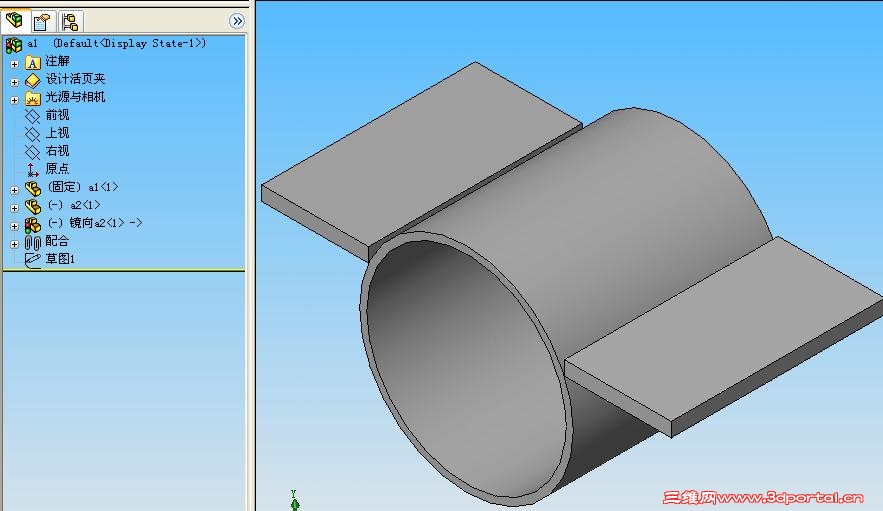Expand the (固定) a1<1> component
883x511 pixels.
(x=15, y=190)
